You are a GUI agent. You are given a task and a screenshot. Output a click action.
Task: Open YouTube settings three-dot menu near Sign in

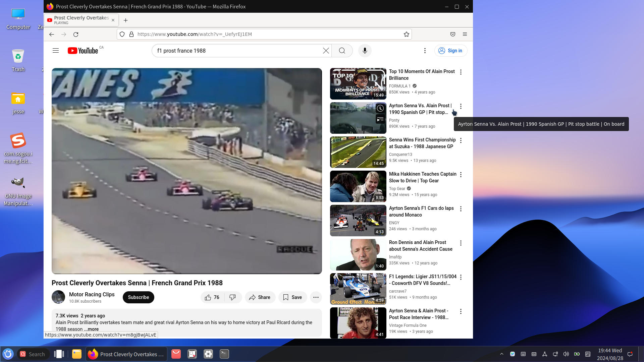click(425, 51)
